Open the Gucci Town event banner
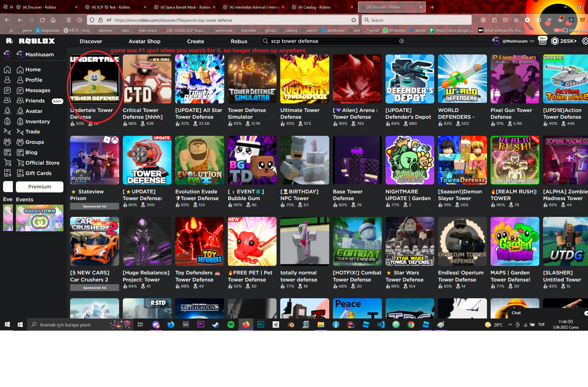This screenshot has height=387, width=588. tap(40, 218)
